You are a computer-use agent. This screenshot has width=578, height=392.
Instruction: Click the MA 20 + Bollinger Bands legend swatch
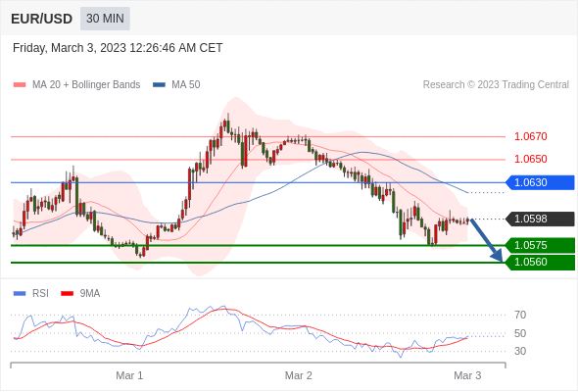20,85
